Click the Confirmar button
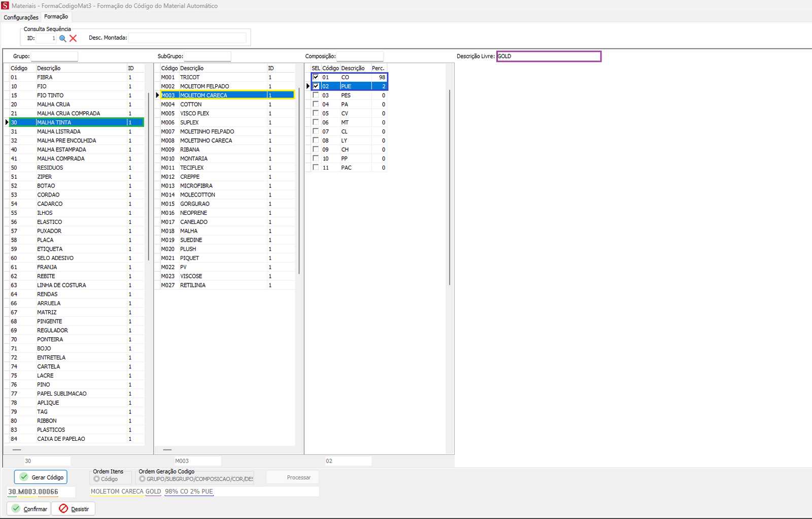Image resolution: width=812 pixels, height=519 pixels. 29,509
